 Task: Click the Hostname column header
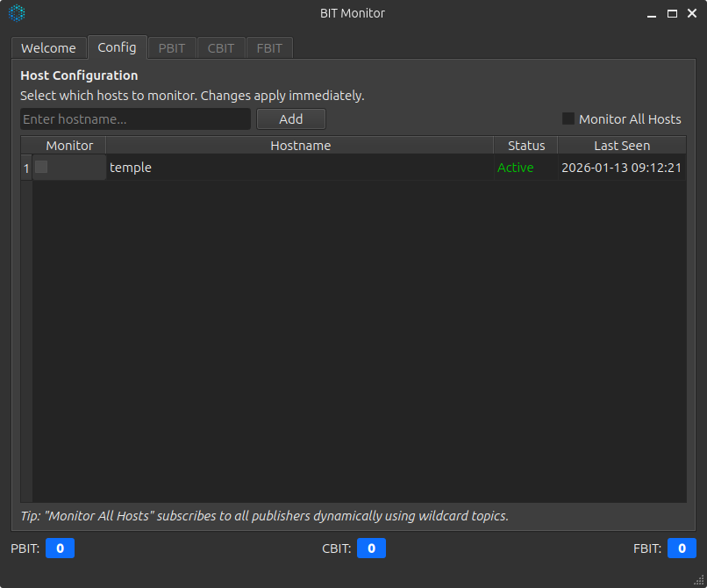click(301, 145)
